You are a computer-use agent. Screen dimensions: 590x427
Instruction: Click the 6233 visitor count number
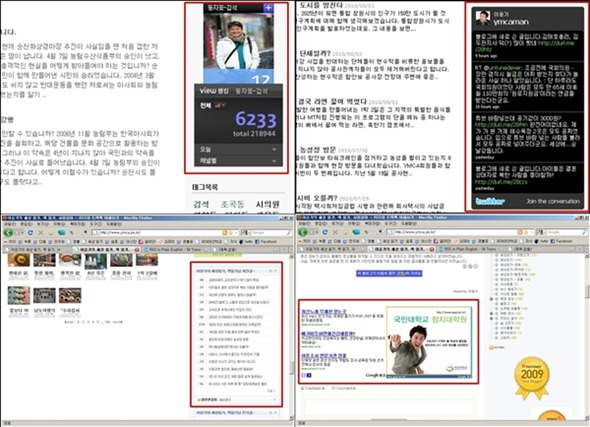pos(256,120)
